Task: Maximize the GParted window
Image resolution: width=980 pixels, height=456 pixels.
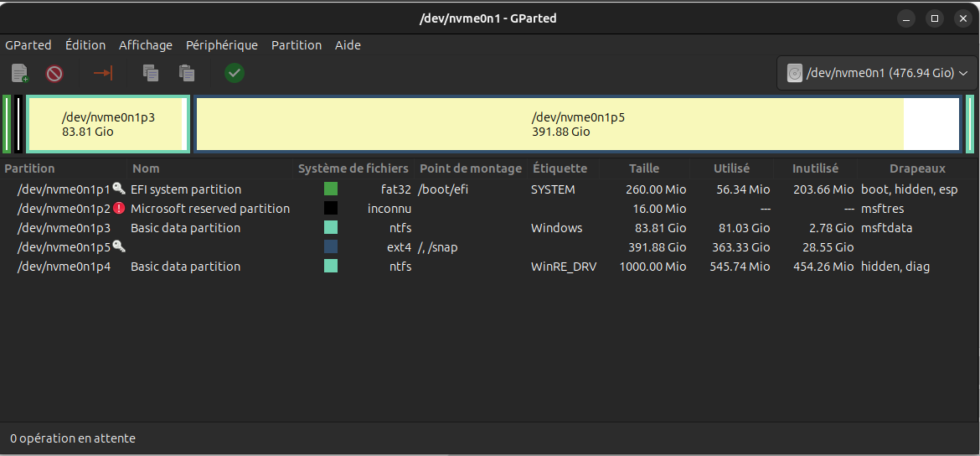Action: click(x=935, y=18)
